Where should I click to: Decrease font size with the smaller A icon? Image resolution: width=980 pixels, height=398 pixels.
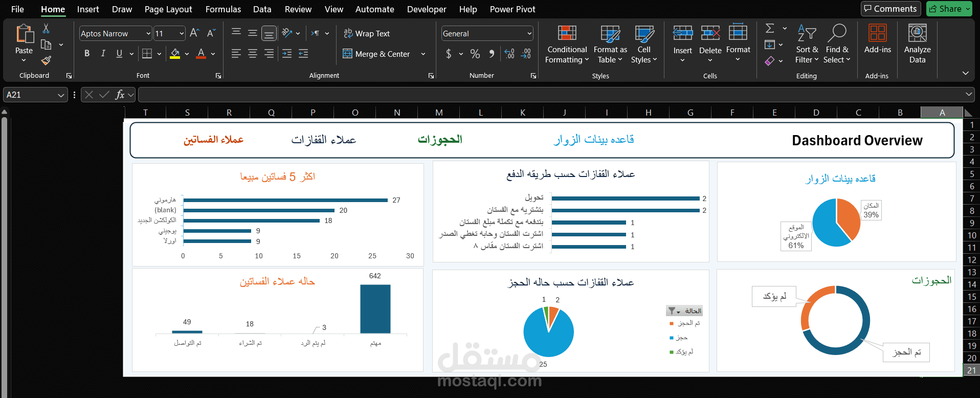[x=211, y=33]
